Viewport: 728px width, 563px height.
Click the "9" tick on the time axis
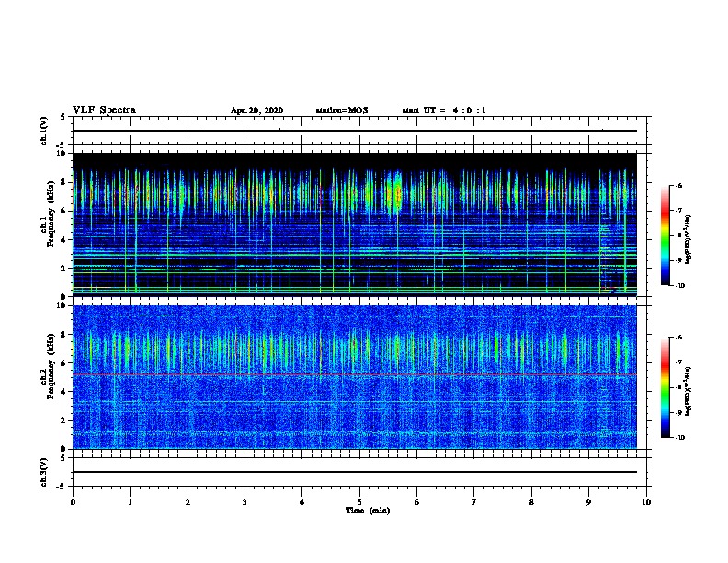(588, 502)
